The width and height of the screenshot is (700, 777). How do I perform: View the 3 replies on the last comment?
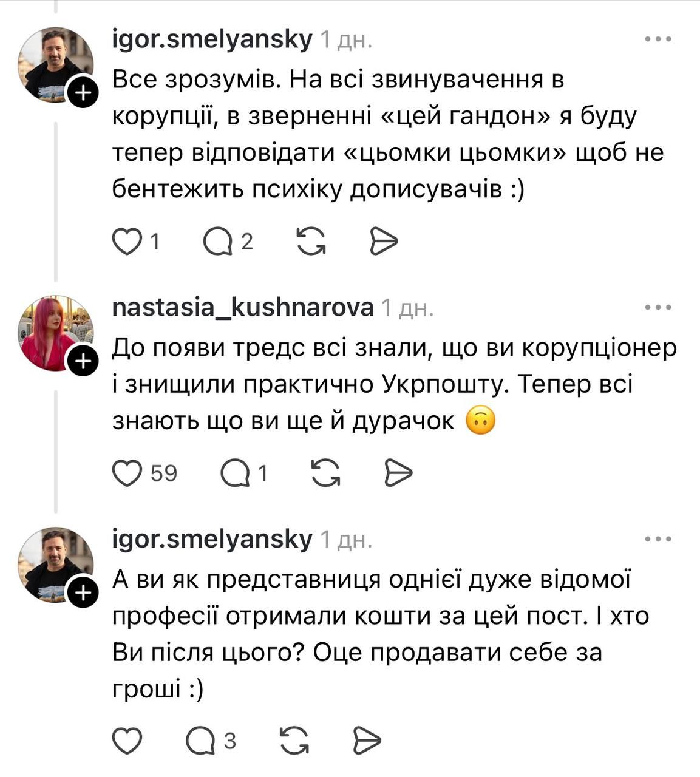point(200,741)
